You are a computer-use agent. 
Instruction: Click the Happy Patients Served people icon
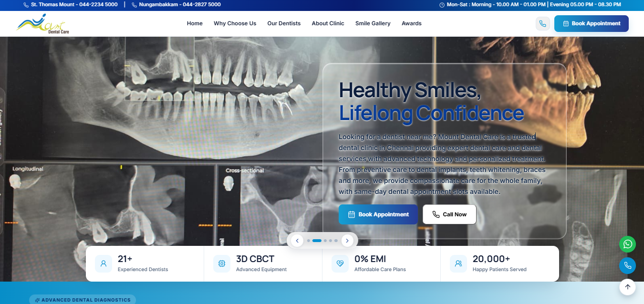[x=458, y=263]
